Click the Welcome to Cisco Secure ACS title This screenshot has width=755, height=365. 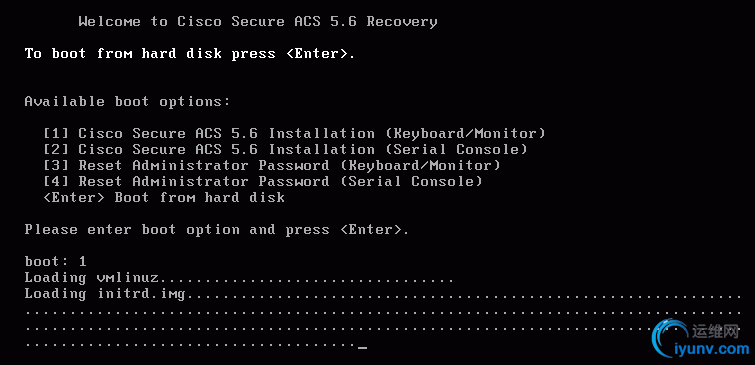click(x=258, y=22)
